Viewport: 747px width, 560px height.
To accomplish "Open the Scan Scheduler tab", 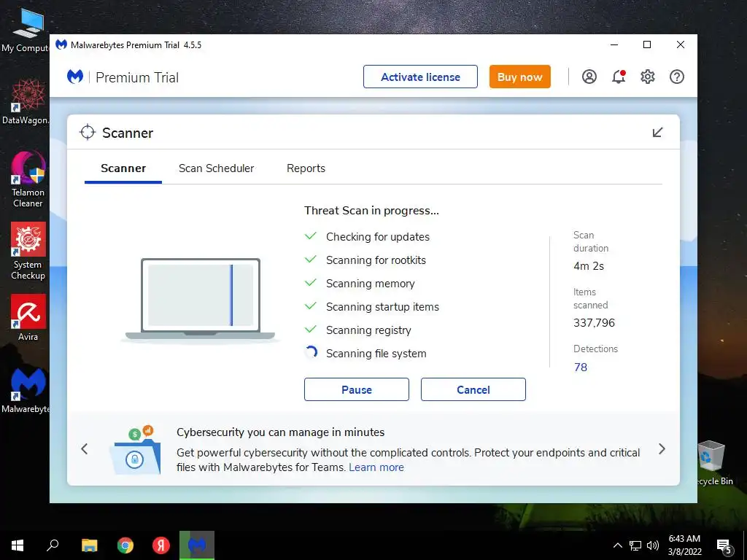I will [x=216, y=168].
